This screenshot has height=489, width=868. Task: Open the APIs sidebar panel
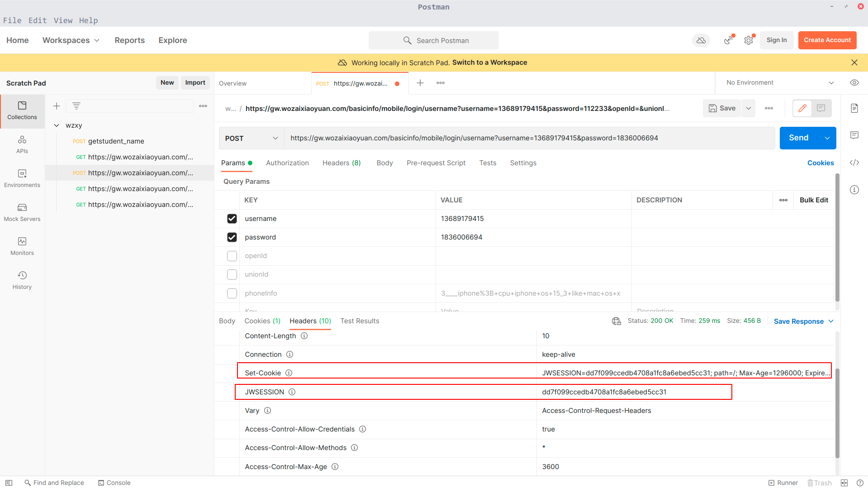[22, 144]
